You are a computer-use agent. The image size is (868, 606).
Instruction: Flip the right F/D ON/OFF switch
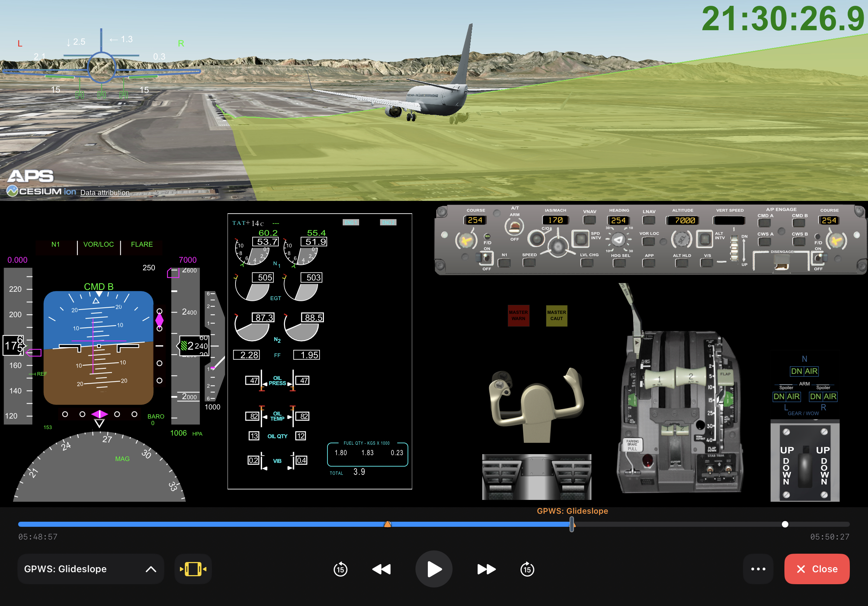click(818, 258)
